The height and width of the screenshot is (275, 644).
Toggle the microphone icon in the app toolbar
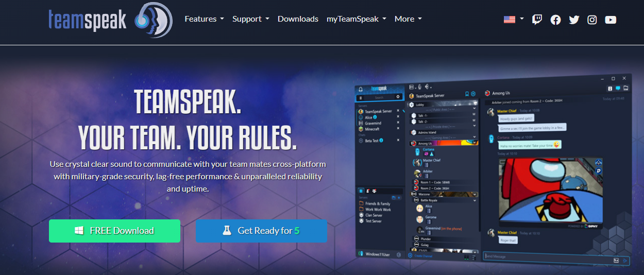[x=420, y=87]
